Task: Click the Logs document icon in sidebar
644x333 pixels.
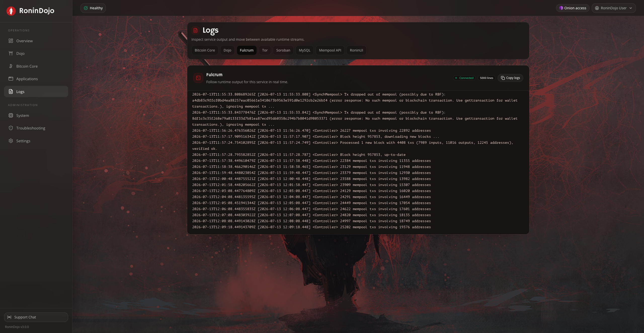Action: pos(11,91)
